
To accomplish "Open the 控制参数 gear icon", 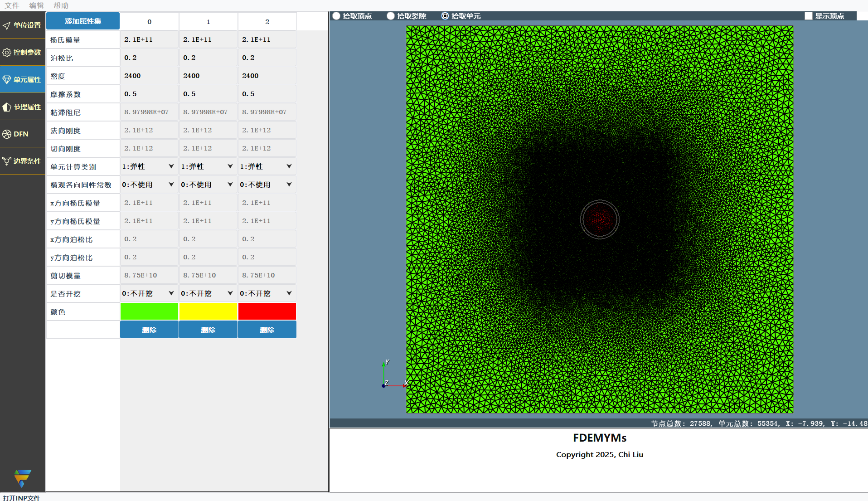I will click(7, 53).
